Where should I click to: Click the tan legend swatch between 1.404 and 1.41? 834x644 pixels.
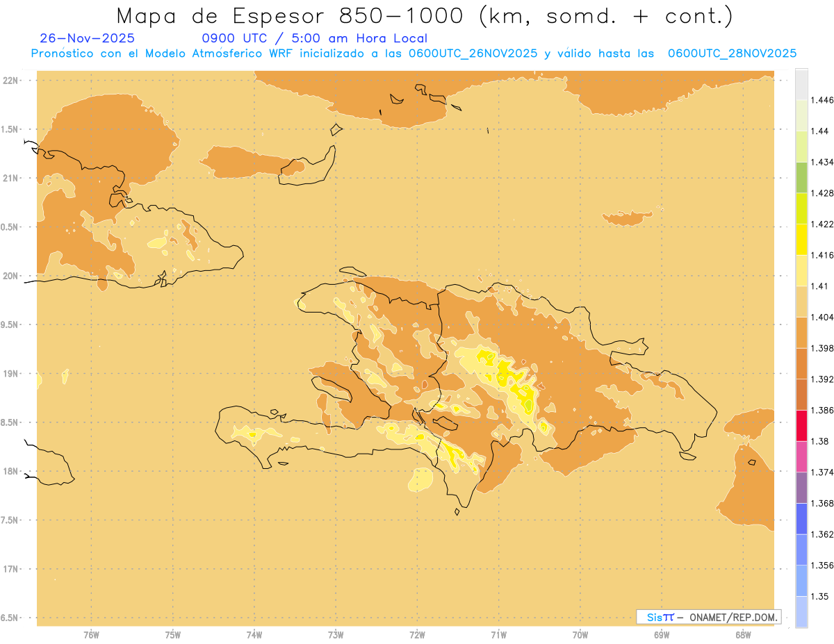[x=801, y=302]
